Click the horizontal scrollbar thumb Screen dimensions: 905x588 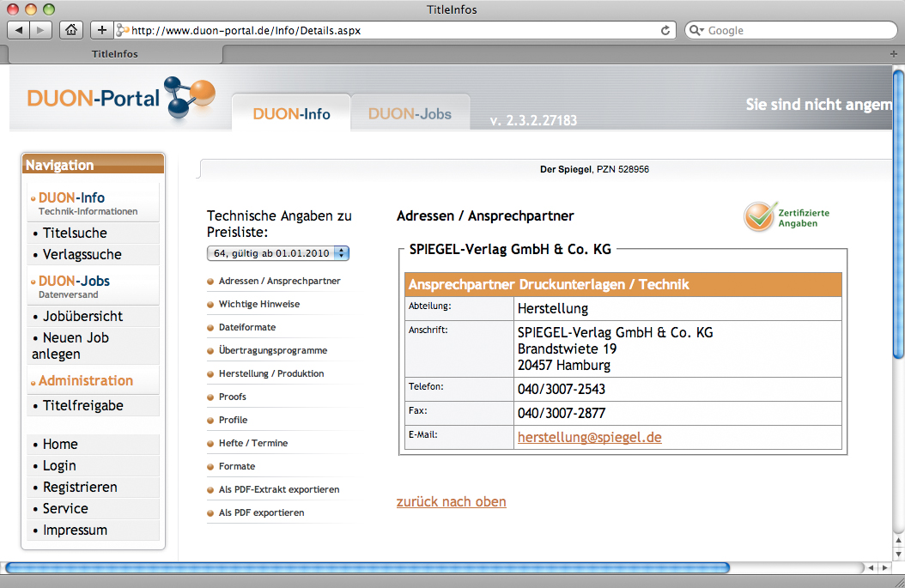coord(367,567)
